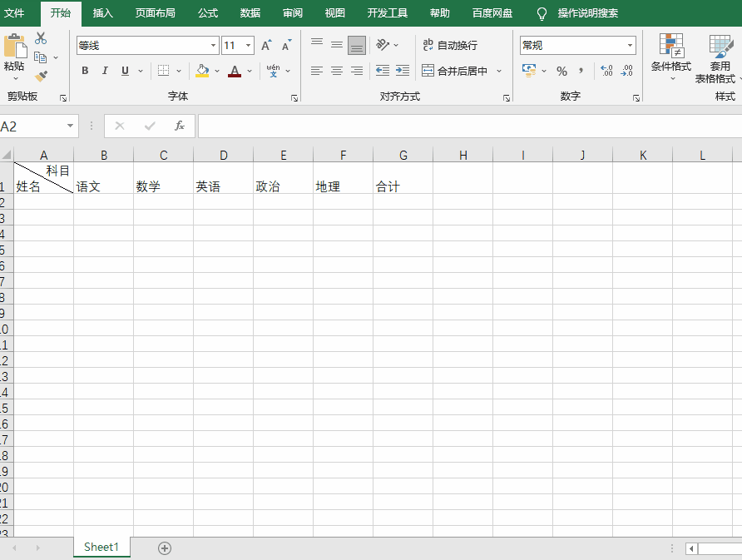Toggle underline formatting

click(125, 71)
